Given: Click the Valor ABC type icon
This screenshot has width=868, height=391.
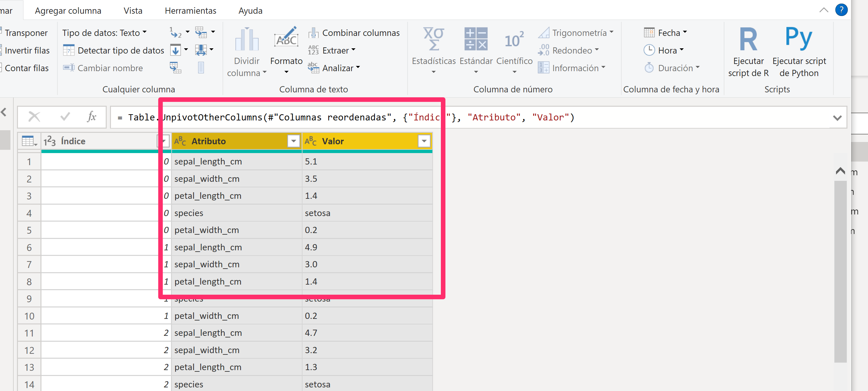Looking at the screenshot, I should [310, 141].
